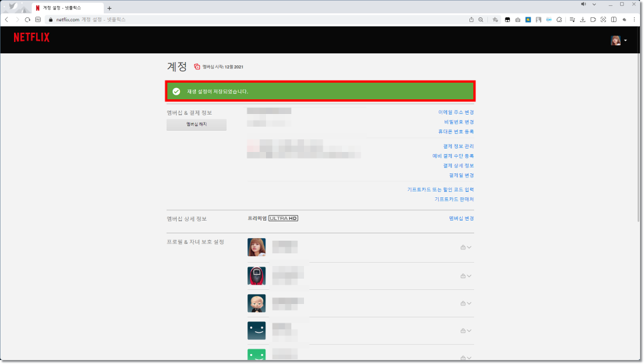Click the 멤버십 & 결제 정보 heading

pos(189,113)
